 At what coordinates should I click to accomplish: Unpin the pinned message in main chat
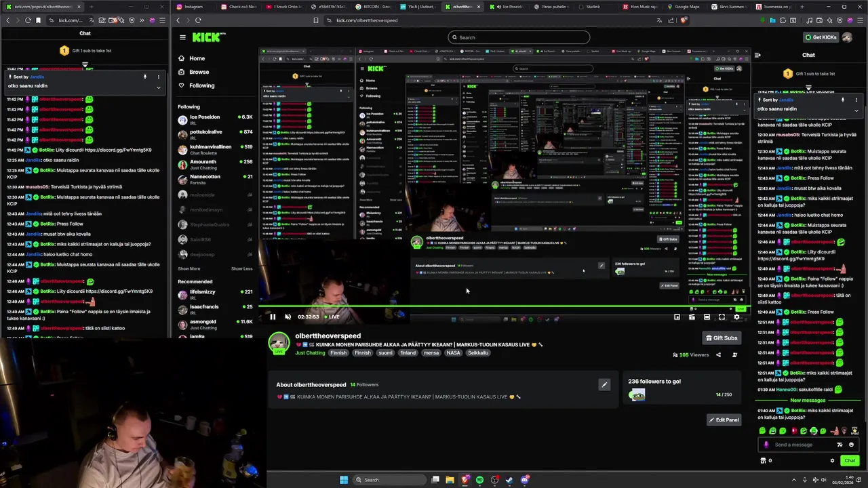point(843,100)
